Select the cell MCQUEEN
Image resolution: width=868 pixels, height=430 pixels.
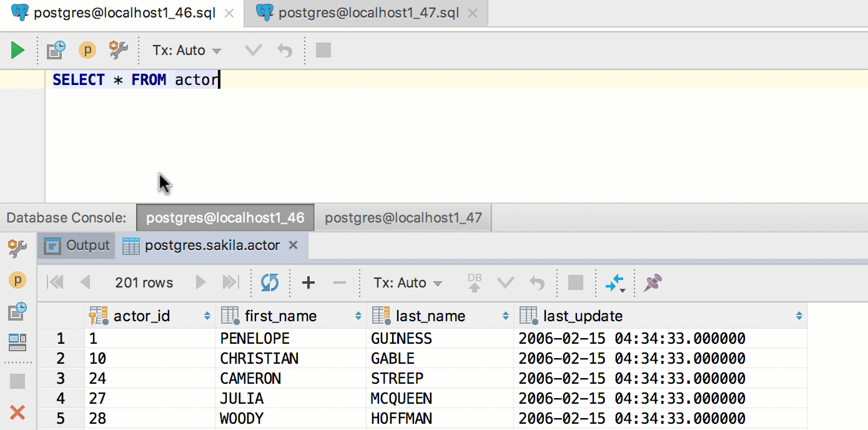point(440,398)
